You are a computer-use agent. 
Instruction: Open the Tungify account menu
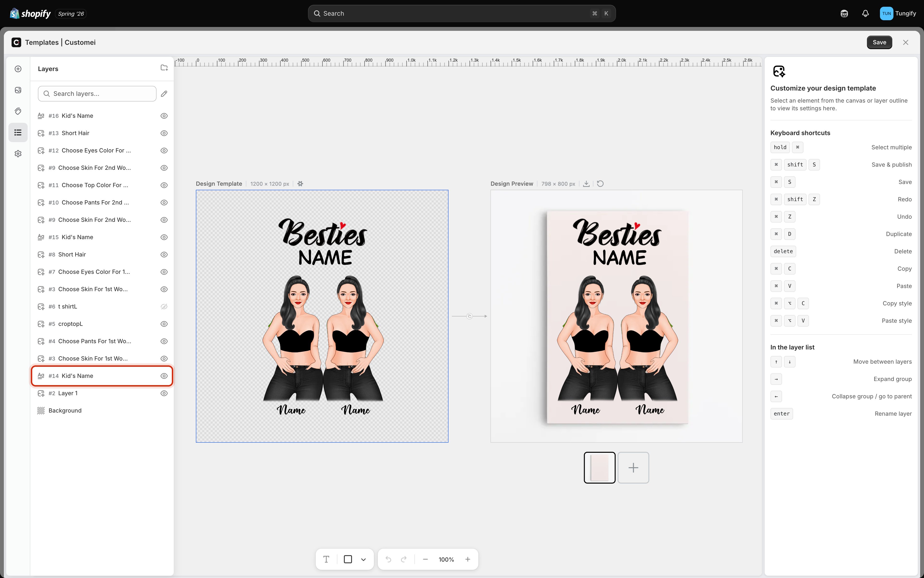point(898,13)
